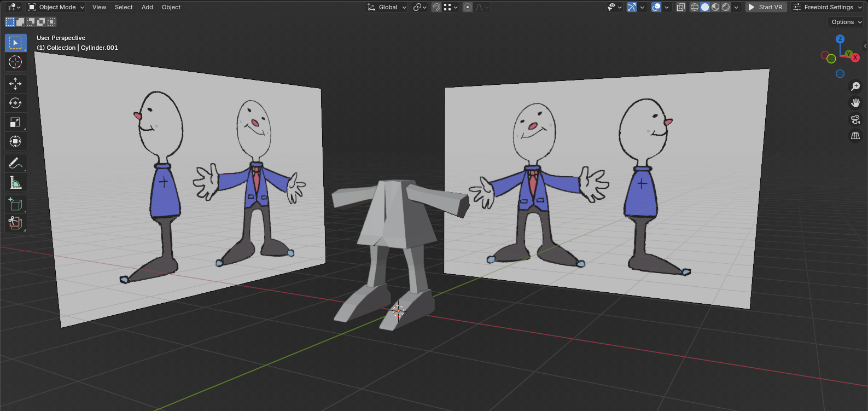Set selection mode to subtract

(x=31, y=22)
